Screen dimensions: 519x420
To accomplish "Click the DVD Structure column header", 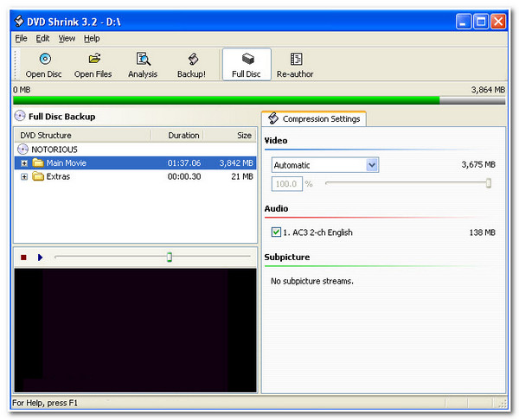I will pos(83,136).
